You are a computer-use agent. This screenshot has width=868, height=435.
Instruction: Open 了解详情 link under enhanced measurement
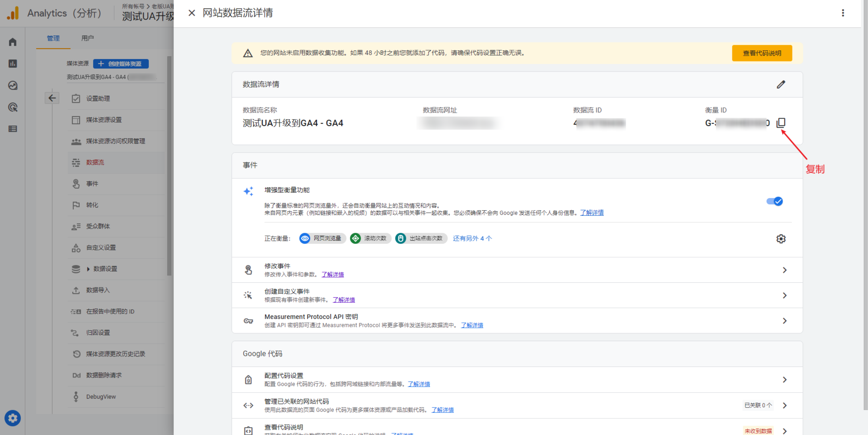coord(592,213)
